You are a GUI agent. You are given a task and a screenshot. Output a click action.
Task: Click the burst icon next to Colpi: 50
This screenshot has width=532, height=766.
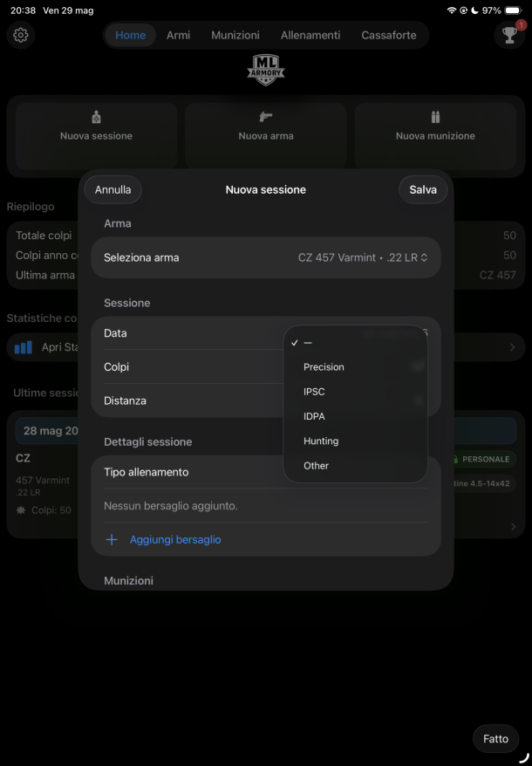(x=21, y=510)
